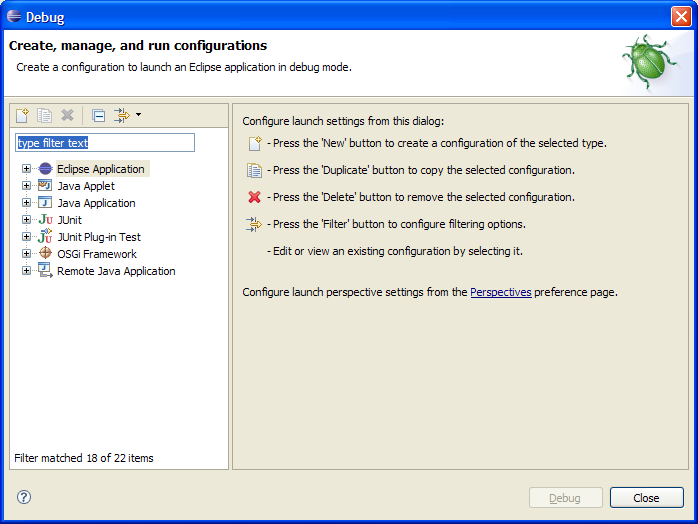Expand the Eclipse Application node
The image size is (698, 524).
[x=26, y=169]
